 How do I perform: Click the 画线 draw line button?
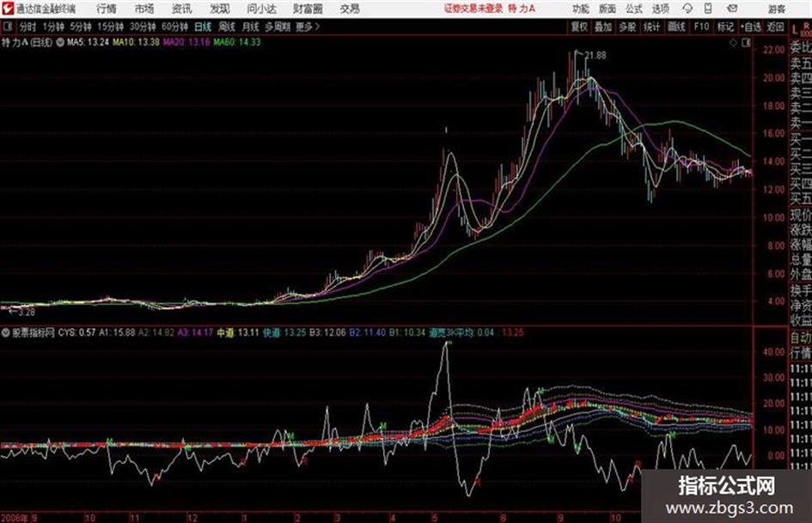(x=676, y=27)
